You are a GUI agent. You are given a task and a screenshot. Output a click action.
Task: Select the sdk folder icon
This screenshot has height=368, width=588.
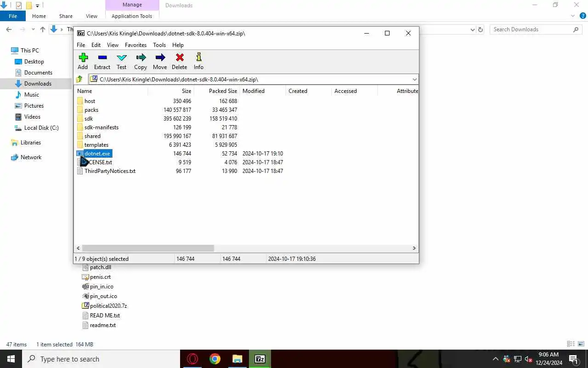(80, 118)
